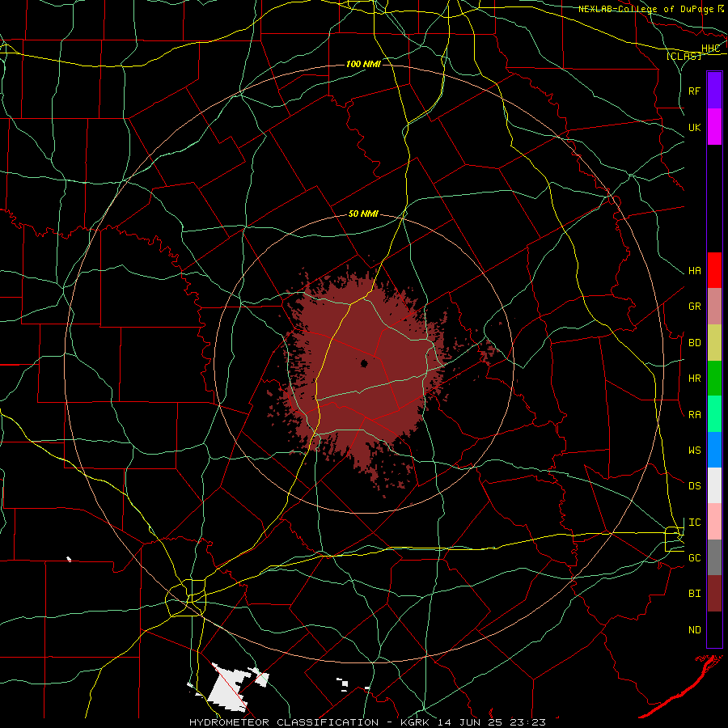
Task: Click the purple RF legend color swatch
Action: point(714,91)
